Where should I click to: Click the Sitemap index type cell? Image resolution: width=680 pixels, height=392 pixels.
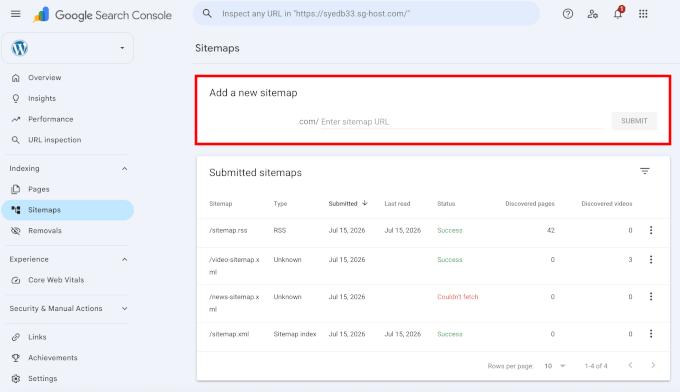click(295, 334)
